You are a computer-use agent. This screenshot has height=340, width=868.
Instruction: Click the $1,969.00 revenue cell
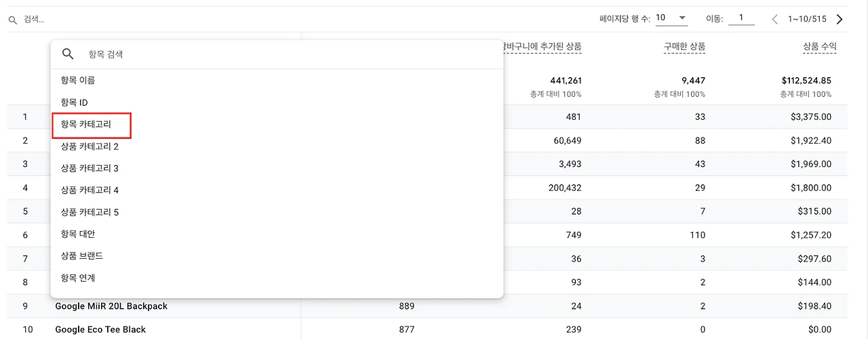[811, 164]
